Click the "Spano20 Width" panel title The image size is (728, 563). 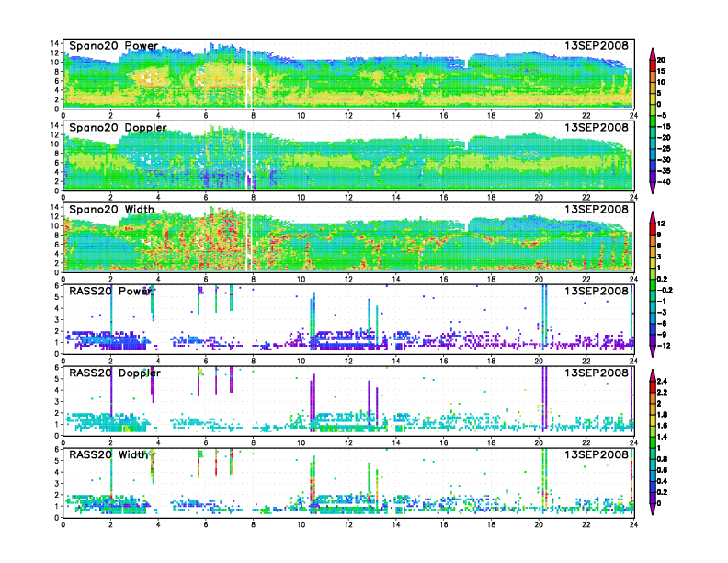(111, 209)
